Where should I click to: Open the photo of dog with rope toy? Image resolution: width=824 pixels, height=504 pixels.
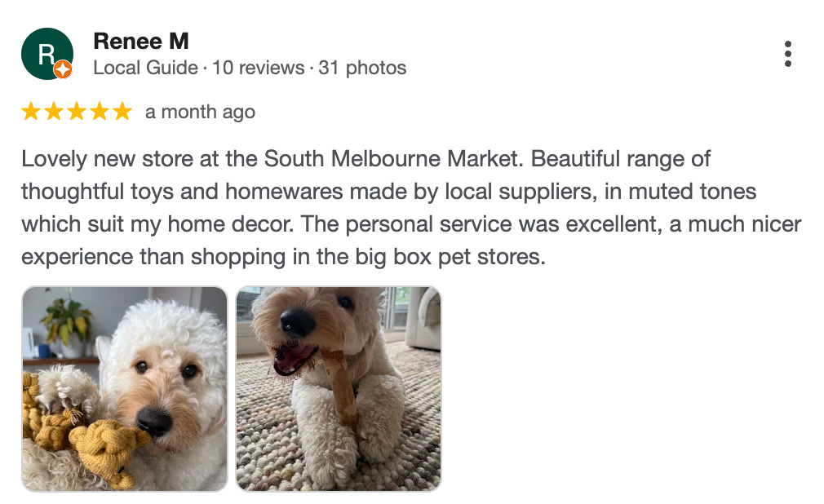pyautogui.click(x=125, y=389)
